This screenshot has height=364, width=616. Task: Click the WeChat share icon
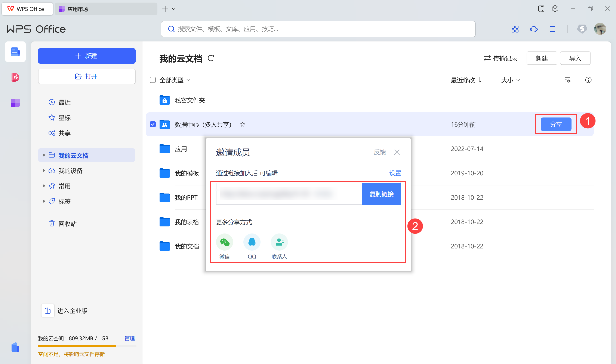(x=224, y=242)
